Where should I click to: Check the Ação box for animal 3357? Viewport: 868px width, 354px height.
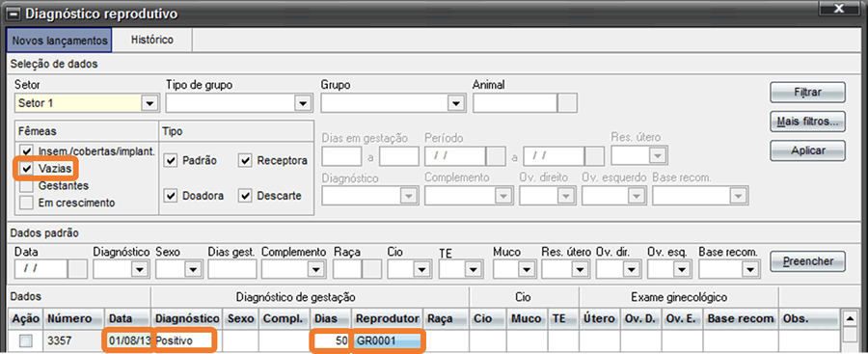point(26,341)
